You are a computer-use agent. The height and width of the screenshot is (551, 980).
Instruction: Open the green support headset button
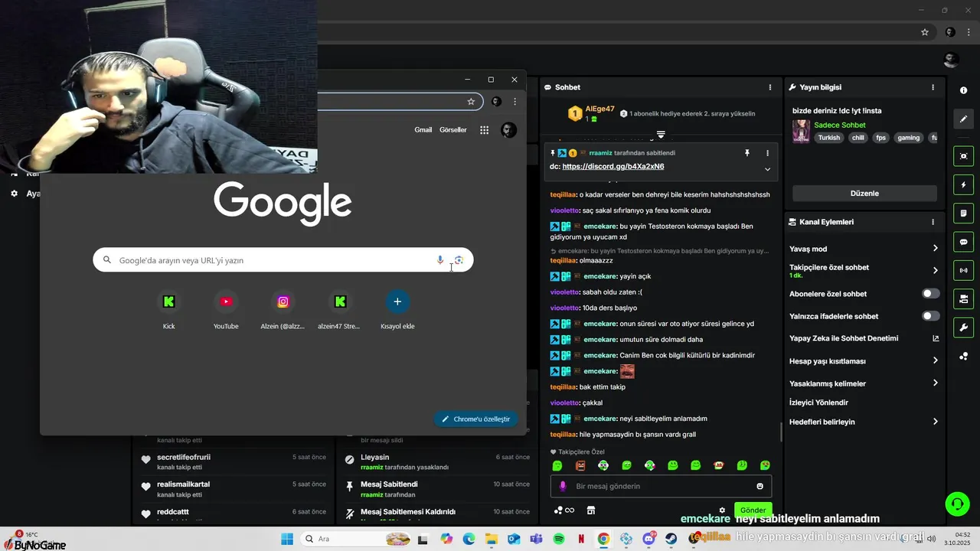pos(957,504)
